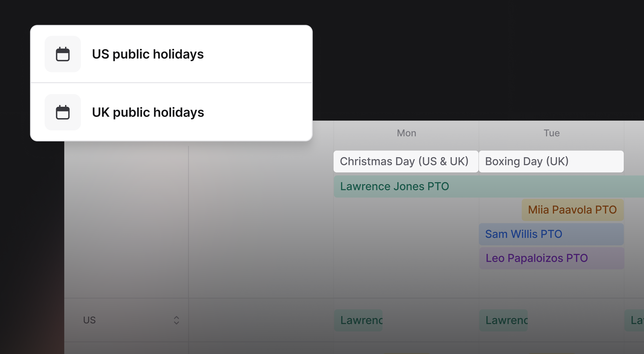
Task: Click Lawrence's shift under Tuesday in US row
Action: point(503,320)
